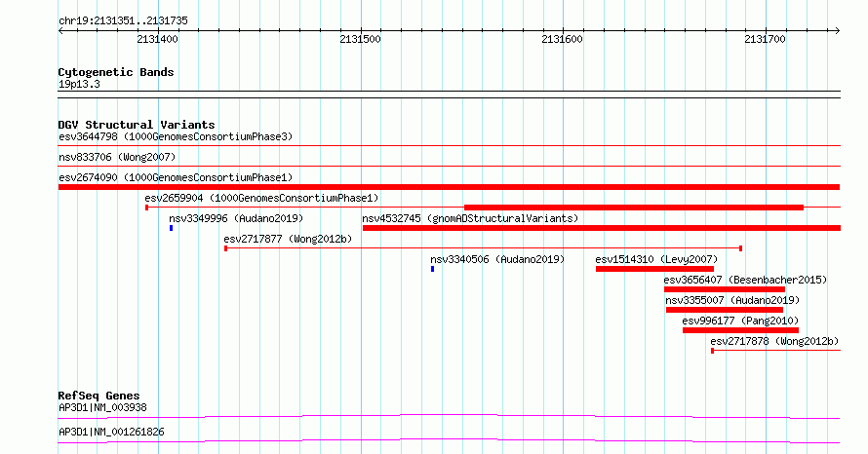The height and width of the screenshot is (454, 868).
Task: Click the magenta line of AP3D1|NM_001261826
Action: (449, 440)
